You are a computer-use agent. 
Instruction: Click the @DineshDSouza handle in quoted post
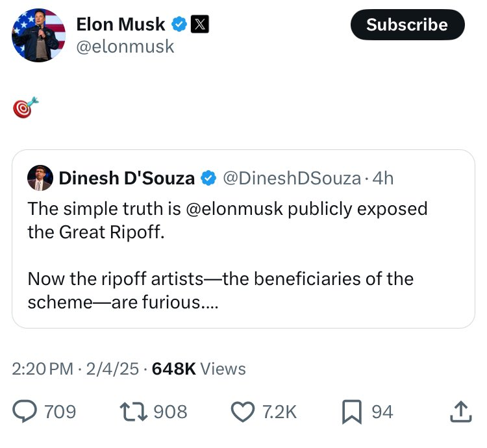292,178
